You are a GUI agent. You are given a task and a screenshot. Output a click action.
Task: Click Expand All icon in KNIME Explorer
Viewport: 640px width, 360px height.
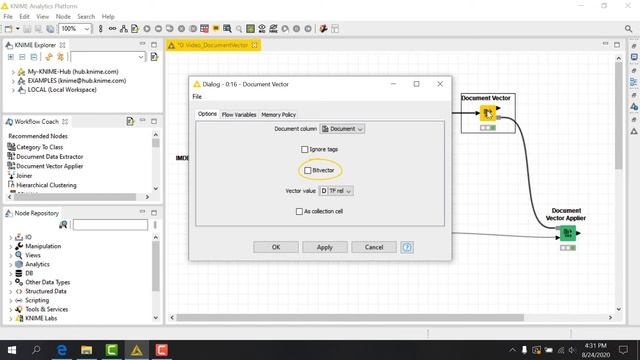tap(11, 57)
